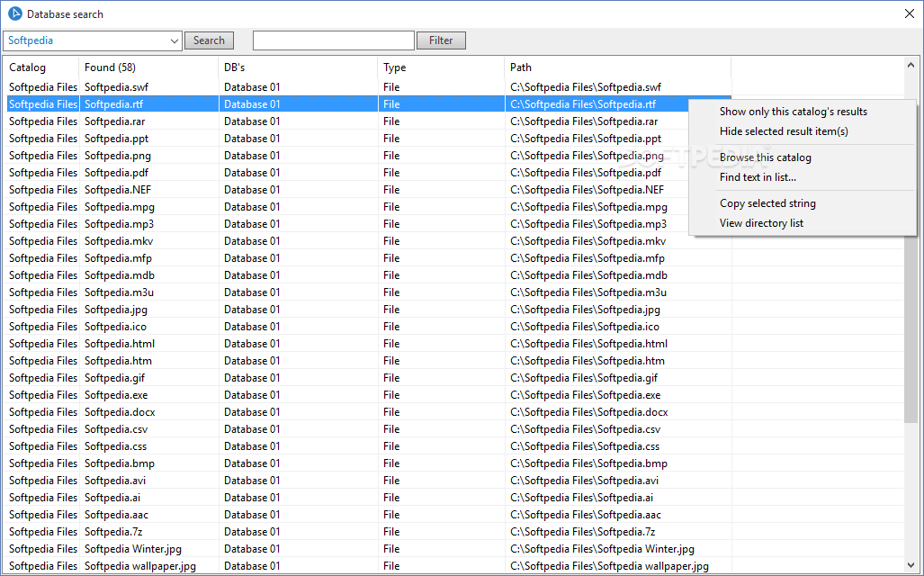
Task: Choose Browse this catalog menu entry
Action: pos(765,157)
